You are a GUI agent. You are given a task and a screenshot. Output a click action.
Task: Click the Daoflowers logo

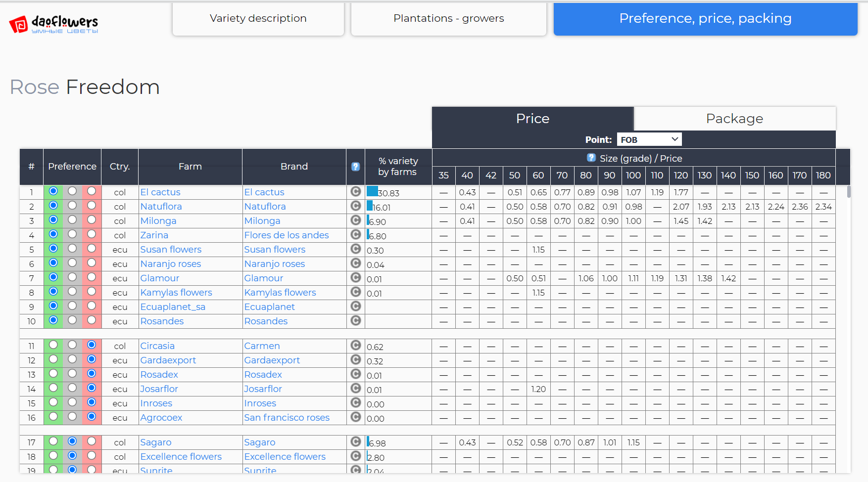coord(53,24)
